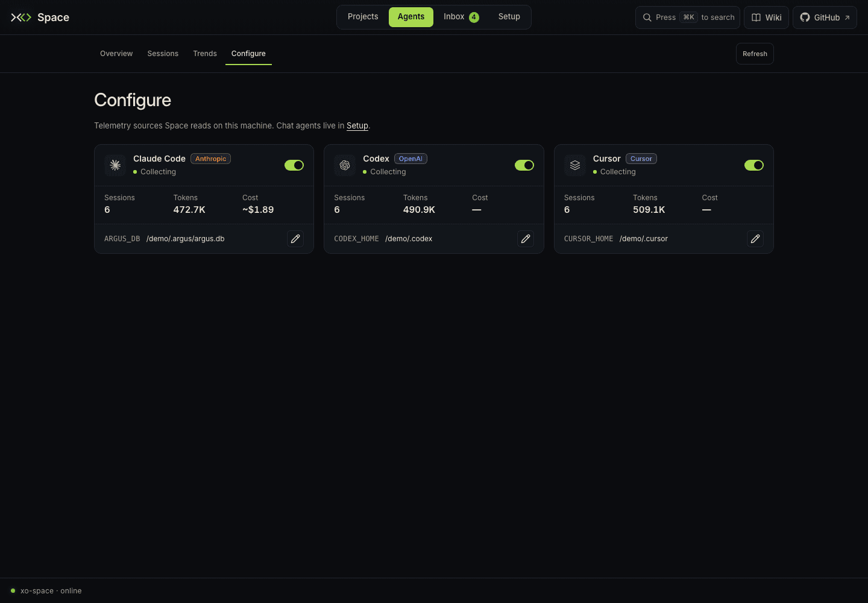The width and height of the screenshot is (868, 603).
Task: Select the Configure sub-tab
Action: pos(248,54)
